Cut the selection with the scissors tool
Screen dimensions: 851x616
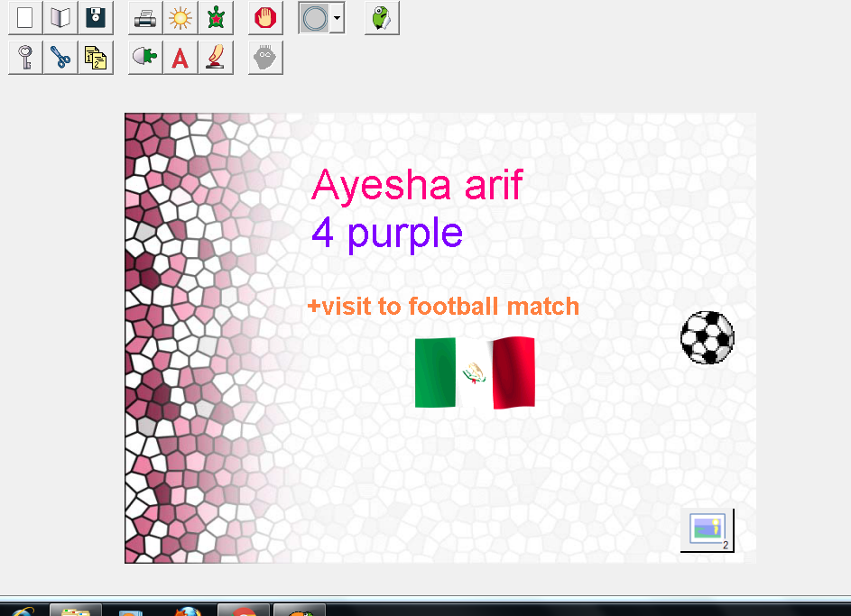tap(60, 57)
